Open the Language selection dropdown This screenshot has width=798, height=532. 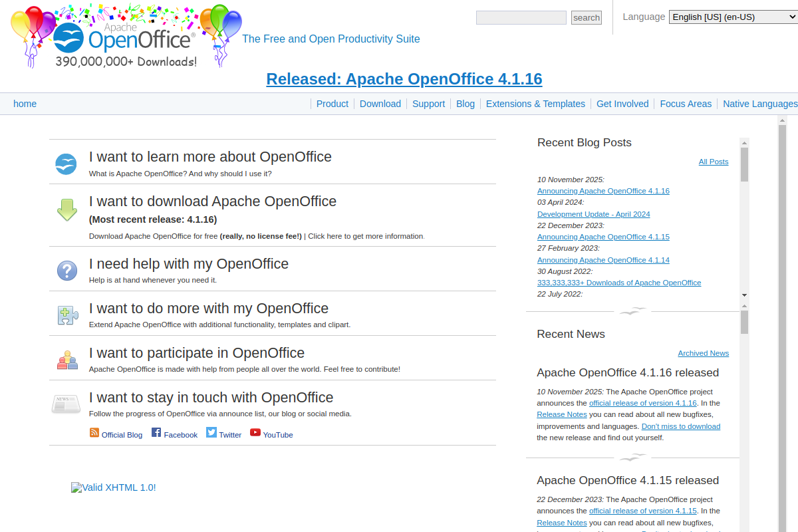(x=731, y=17)
